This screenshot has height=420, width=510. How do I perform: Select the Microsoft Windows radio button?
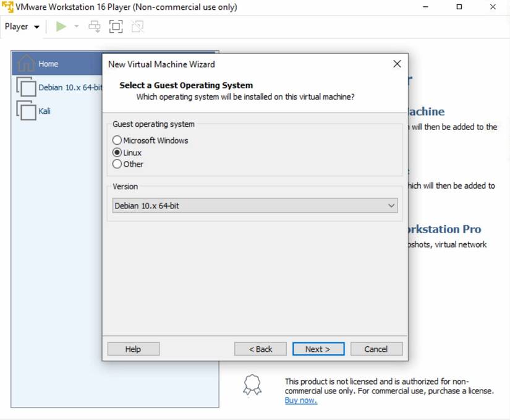117,140
